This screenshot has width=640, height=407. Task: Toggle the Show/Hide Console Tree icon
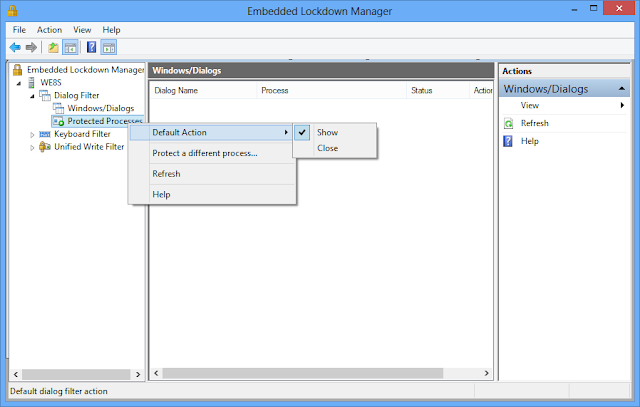(70, 47)
